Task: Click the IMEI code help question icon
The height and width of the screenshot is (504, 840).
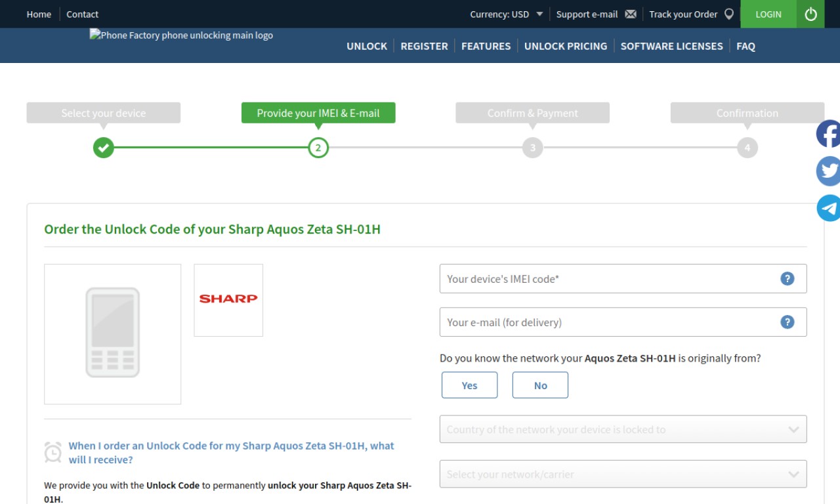Action: [x=787, y=278]
